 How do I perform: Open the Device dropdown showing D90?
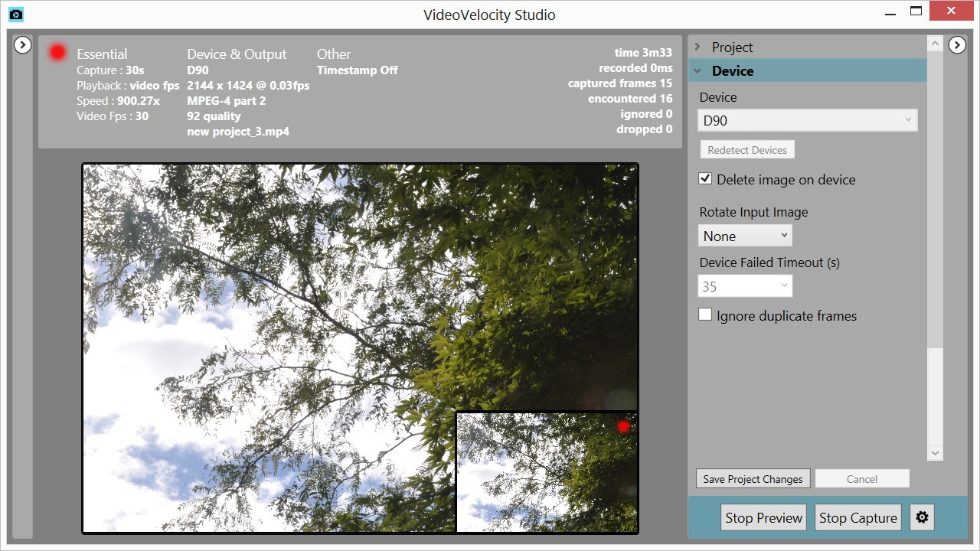point(808,120)
